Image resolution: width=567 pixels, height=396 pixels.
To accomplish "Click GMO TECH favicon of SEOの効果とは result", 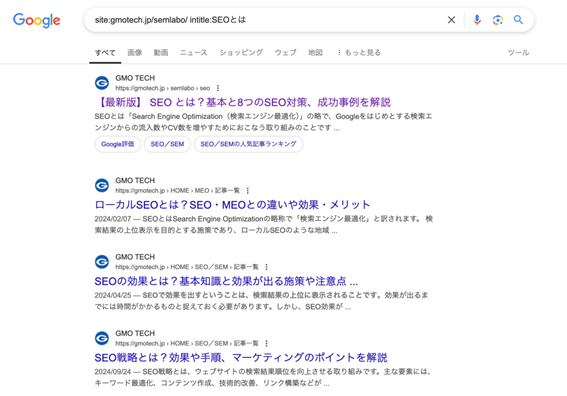I will (102, 262).
